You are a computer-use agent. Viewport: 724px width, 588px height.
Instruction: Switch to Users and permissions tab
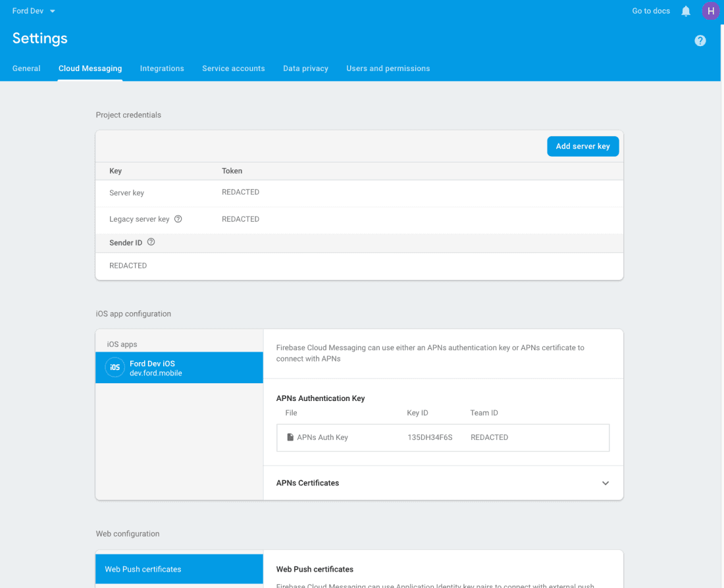pos(388,68)
